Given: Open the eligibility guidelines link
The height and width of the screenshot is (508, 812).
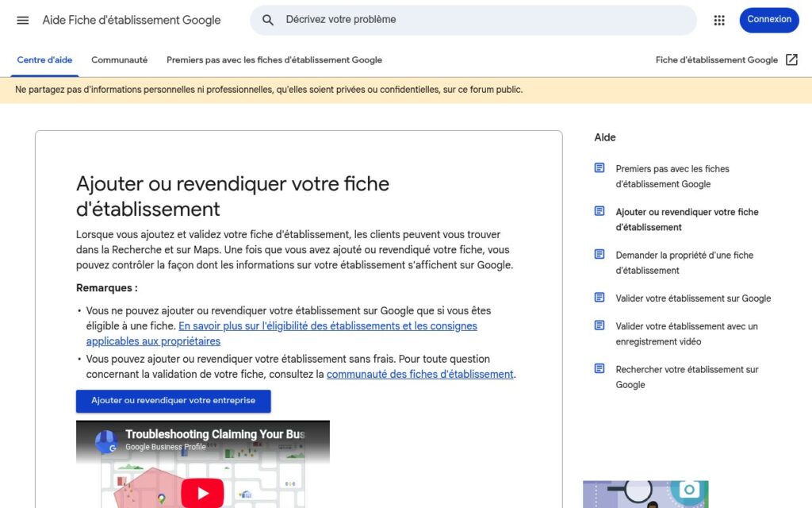Looking at the screenshot, I should point(282,333).
